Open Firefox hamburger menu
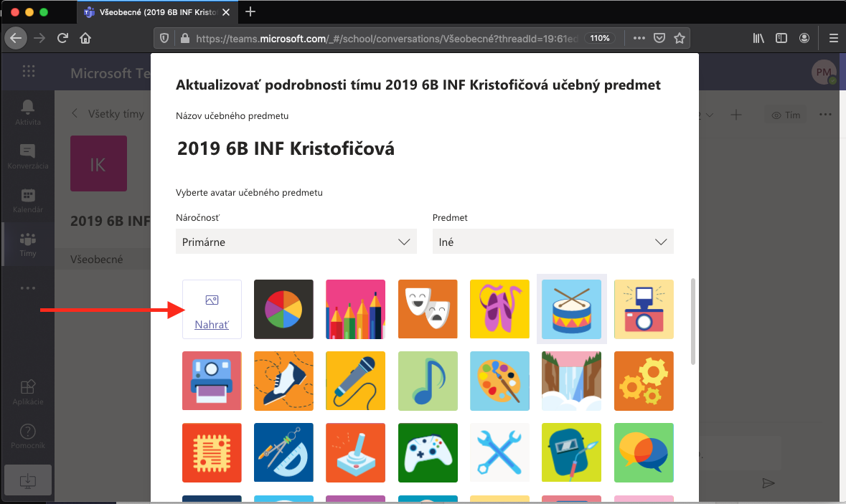Viewport: 846px width, 504px height. 833,38
